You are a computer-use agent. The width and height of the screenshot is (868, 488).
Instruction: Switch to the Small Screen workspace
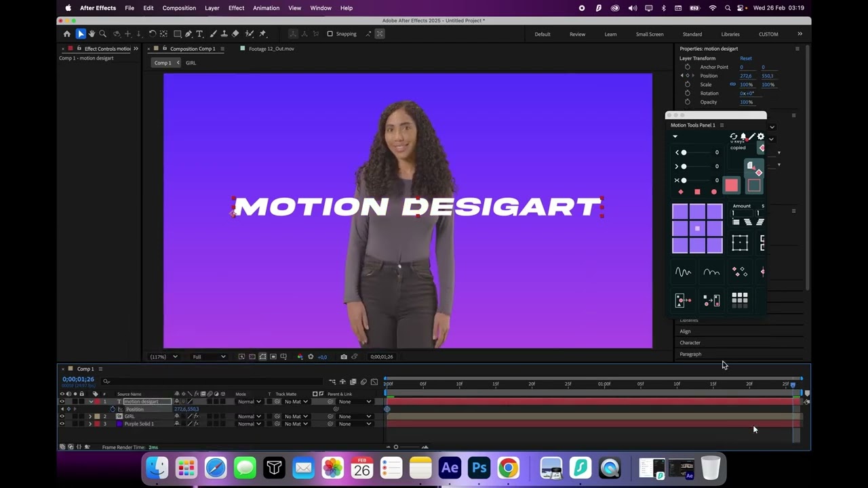point(650,34)
